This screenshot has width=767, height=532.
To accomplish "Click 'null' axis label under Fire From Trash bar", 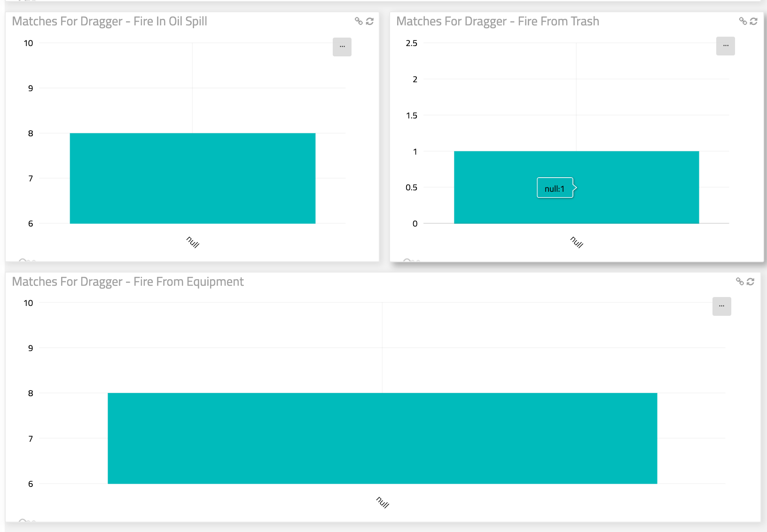I will tap(577, 242).
